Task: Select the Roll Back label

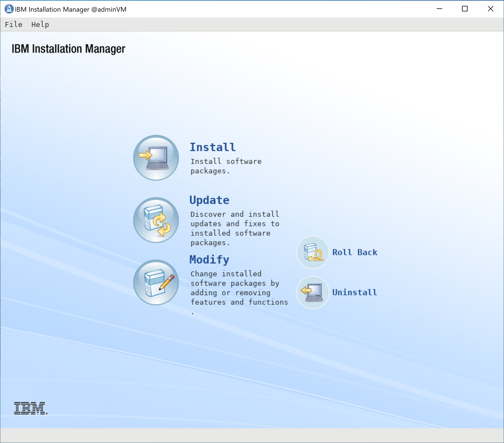Action: pyautogui.click(x=355, y=252)
